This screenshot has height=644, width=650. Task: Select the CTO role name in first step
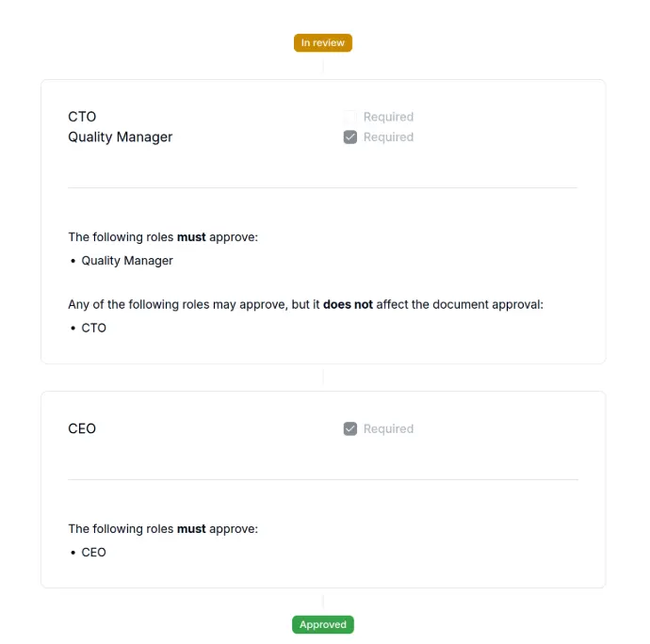pos(82,117)
